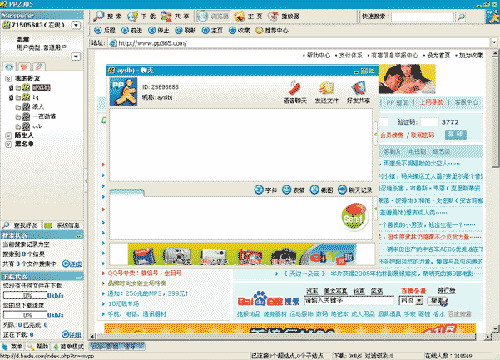Click 详细 in the search status panel
The image size is (500, 360).
click(72, 264)
